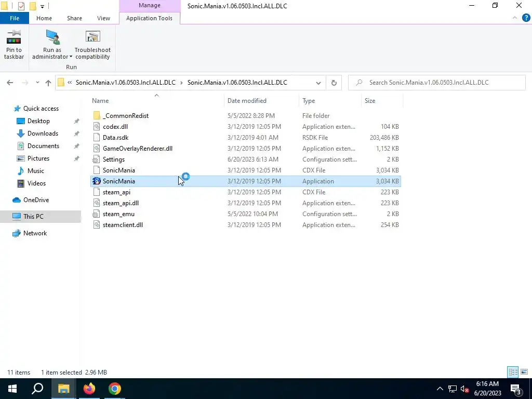Open the taskbar Search icon
The image size is (532, 399).
coord(37,389)
